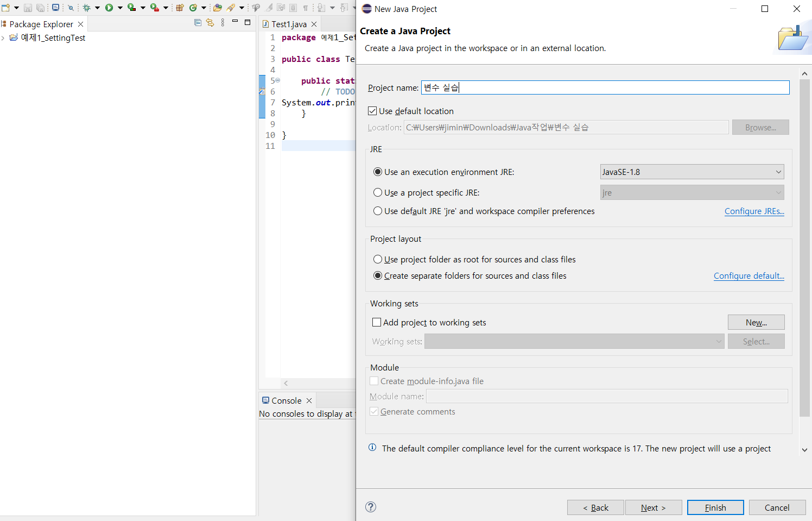Launch Debug using the bug icon
This screenshot has width=812, height=521.
pos(86,8)
